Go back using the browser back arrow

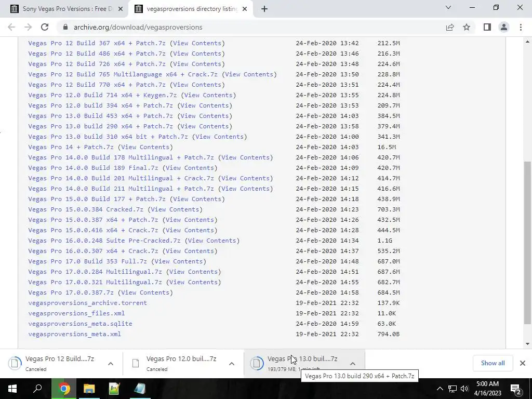coord(11,27)
